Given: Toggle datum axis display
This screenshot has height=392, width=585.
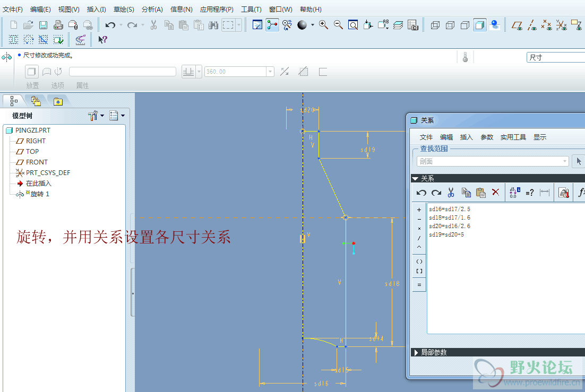Looking at the screenshot, I should 532,25.
